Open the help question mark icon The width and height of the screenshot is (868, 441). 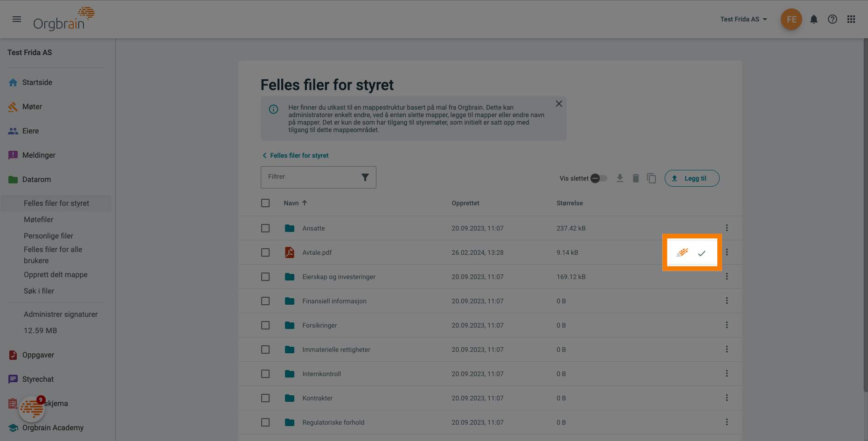click(832, 19)
